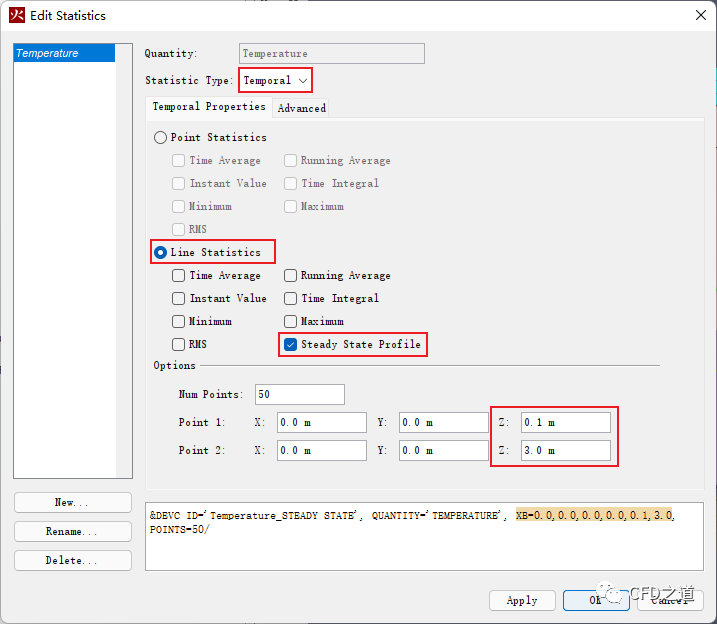
Task: Enable Time Integral under Line Statistics
Action: [x=290, y=298]
